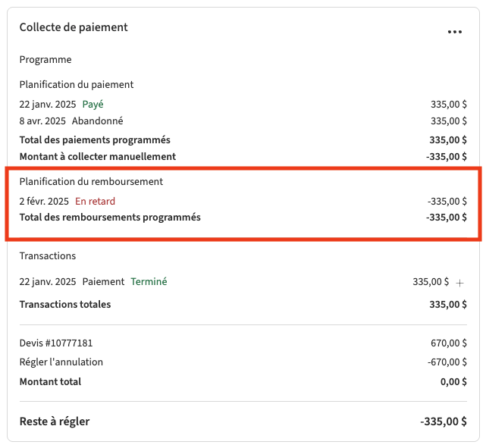
Task: Open the three-dot more options menu
Action: click(x=454, y=32)
